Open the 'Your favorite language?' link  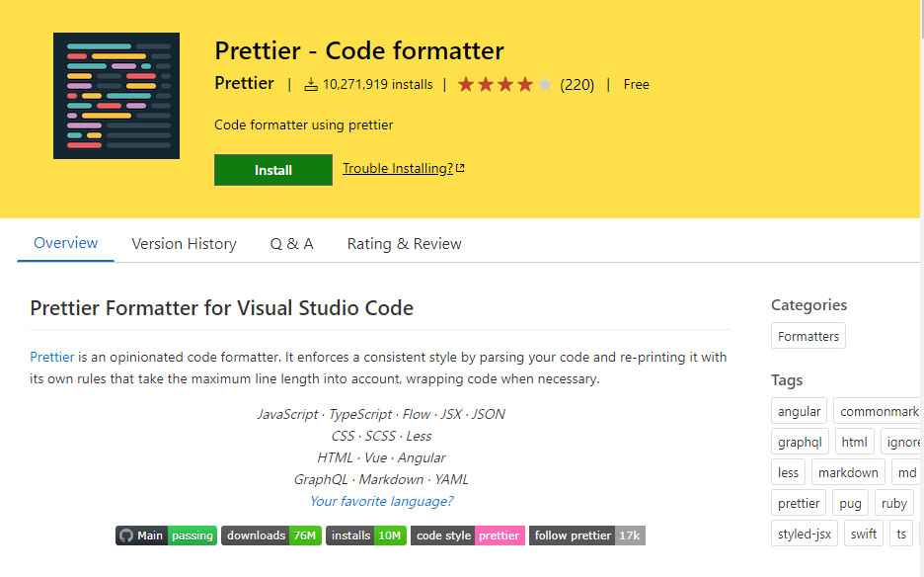[x=381, y=501]
